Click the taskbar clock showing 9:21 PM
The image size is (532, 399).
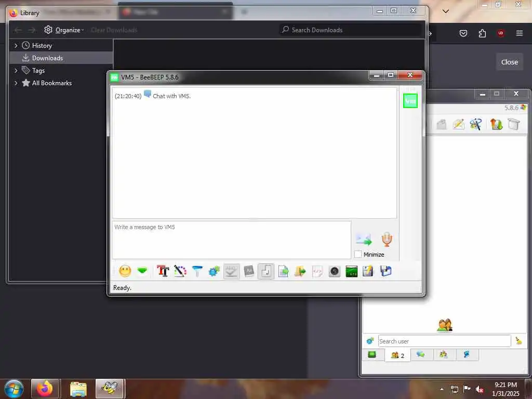pos(505,389)
